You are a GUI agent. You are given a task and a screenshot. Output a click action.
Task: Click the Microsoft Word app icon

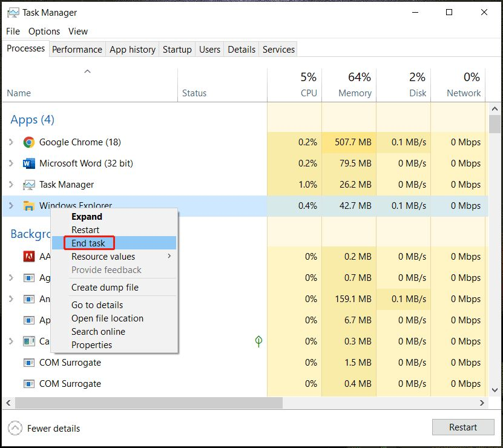tap(29, 163)
